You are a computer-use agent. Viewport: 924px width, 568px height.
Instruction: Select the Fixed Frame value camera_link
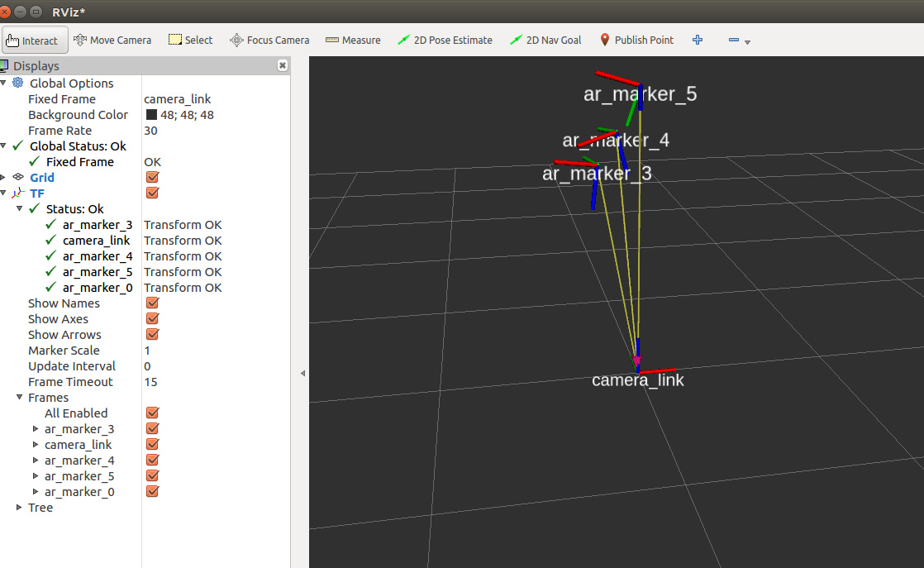178,98
